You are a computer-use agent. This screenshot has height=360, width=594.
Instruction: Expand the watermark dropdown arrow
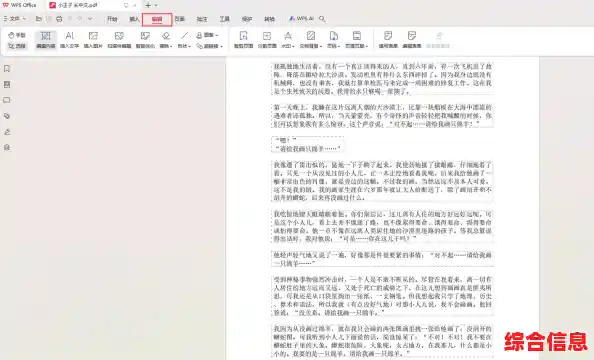(294, 46)
